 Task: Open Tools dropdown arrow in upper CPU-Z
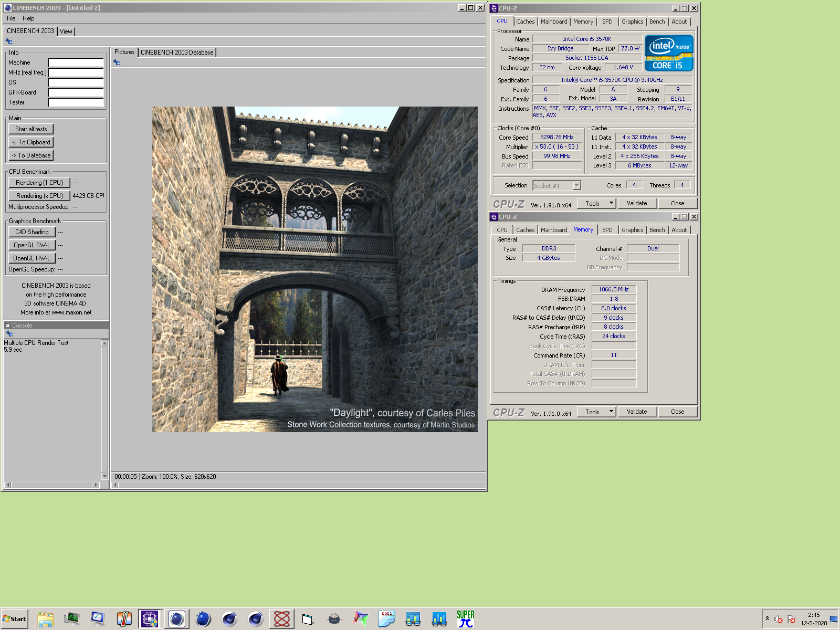[x=611, y=203]
